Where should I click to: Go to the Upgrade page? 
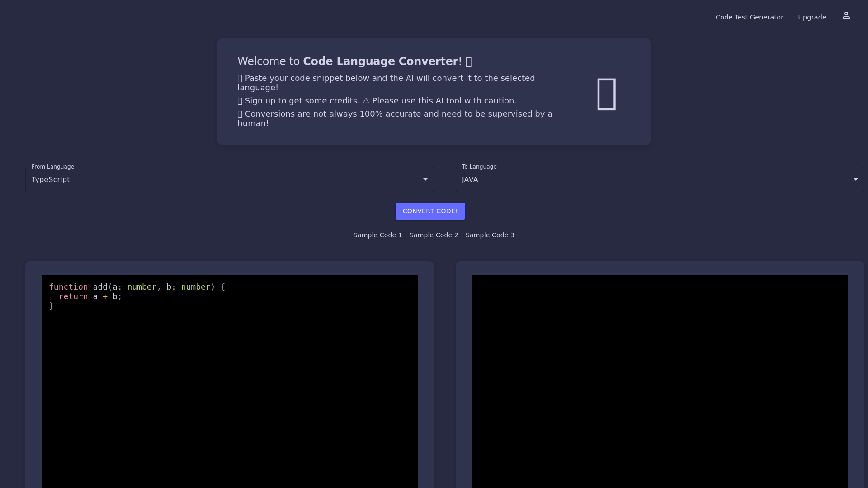click(812, 17)
